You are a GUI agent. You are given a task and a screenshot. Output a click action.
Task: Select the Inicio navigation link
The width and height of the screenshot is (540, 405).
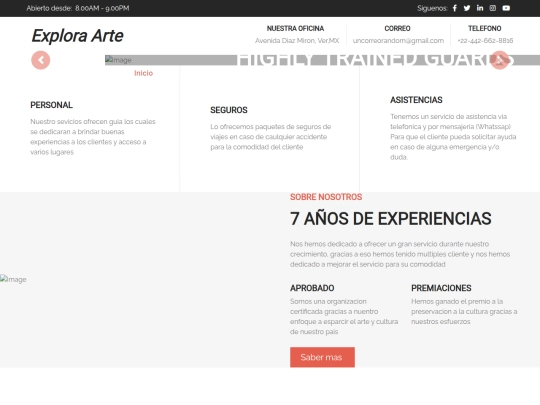pos(144,73)
